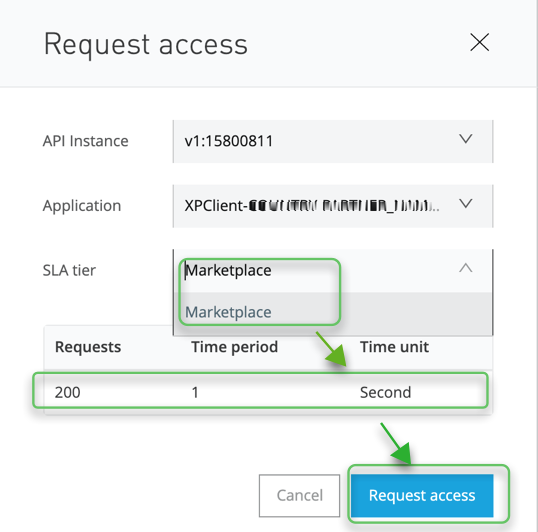Cancel the access request
The image size is (538, 532).
click(299, 495)
